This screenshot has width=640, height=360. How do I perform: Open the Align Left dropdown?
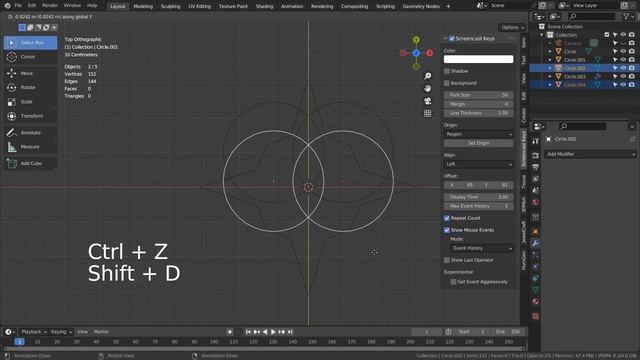click(x=478, y=164)
